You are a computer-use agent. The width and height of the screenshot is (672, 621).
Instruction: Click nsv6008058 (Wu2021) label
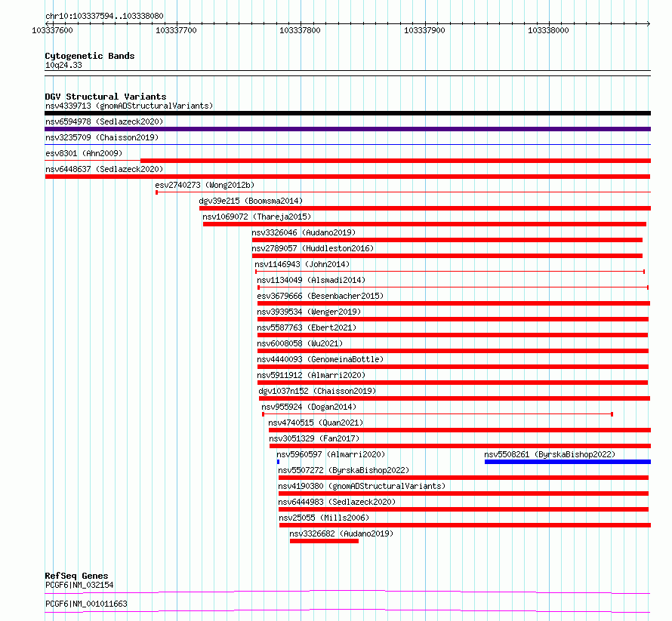300,343
